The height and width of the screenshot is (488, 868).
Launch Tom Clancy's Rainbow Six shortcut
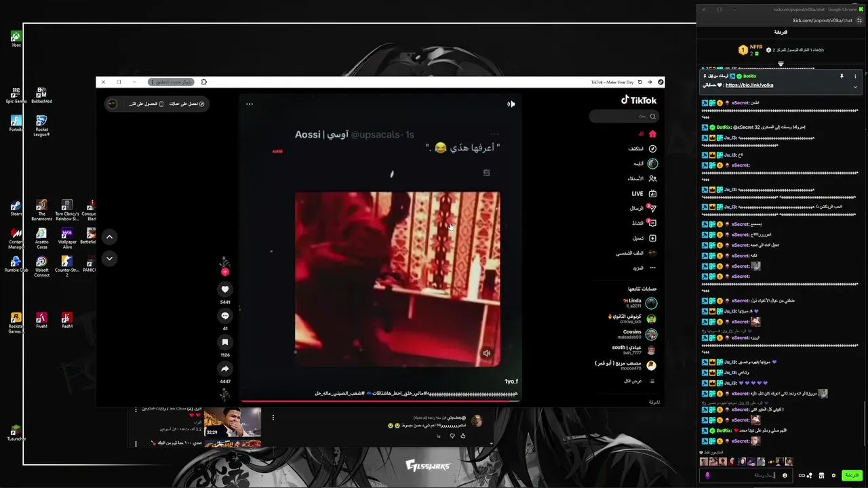click(66, 211)
